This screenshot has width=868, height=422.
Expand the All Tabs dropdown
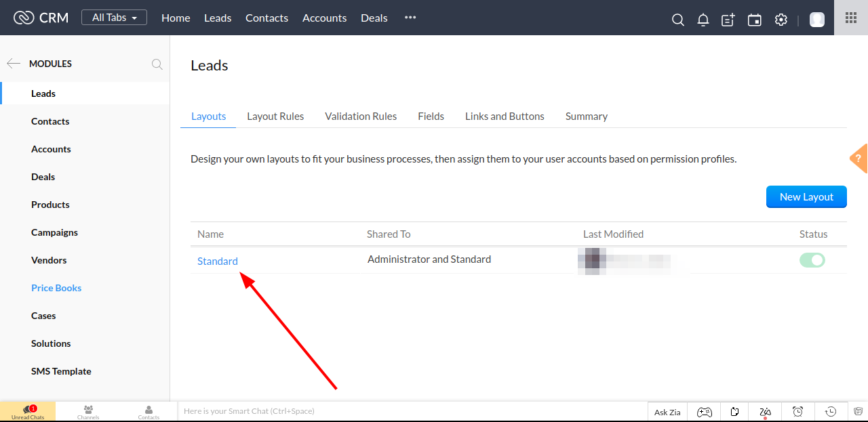tap(114, 18)
